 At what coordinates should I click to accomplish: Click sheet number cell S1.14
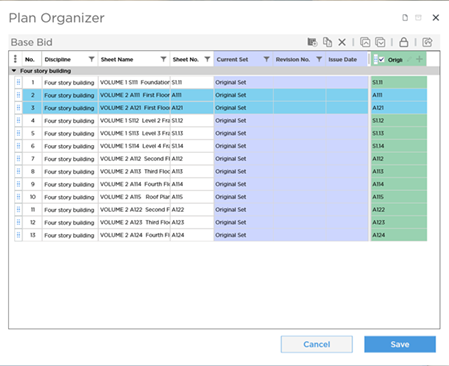[x=192, y=146]
